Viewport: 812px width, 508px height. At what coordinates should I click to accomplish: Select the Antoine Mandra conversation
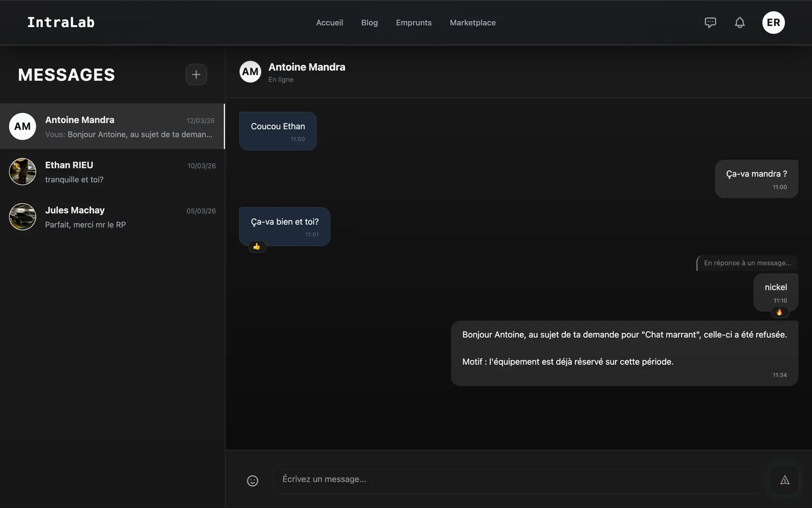tap(112, 126)
